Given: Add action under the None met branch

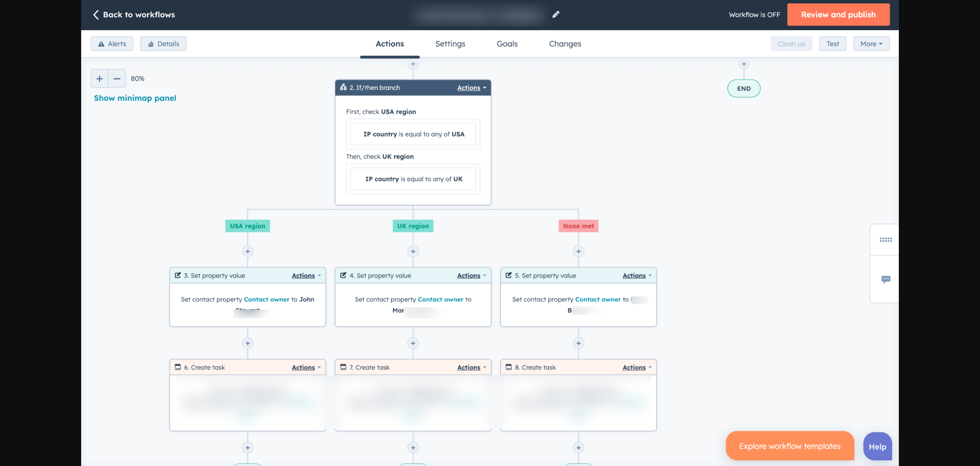Looking at the screenshot, I should click(x=578, y=251).
